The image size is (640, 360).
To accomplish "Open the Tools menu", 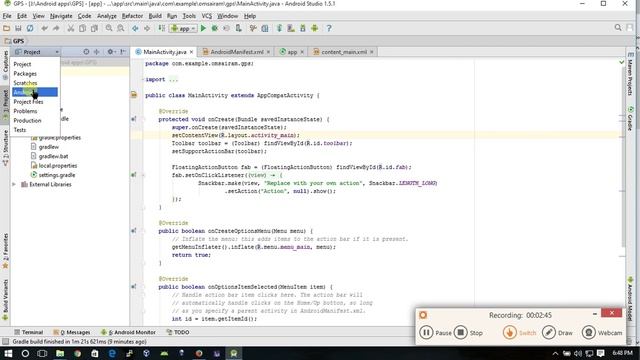I will pos(189,16).
